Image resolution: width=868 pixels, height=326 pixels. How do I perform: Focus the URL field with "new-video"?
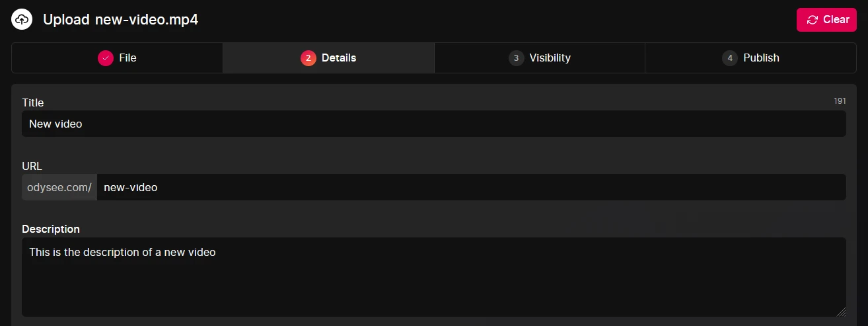[x=471, y=187]
